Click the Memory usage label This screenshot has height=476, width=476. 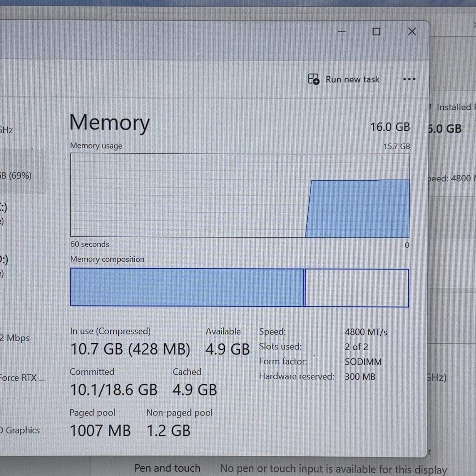(96, 146)
